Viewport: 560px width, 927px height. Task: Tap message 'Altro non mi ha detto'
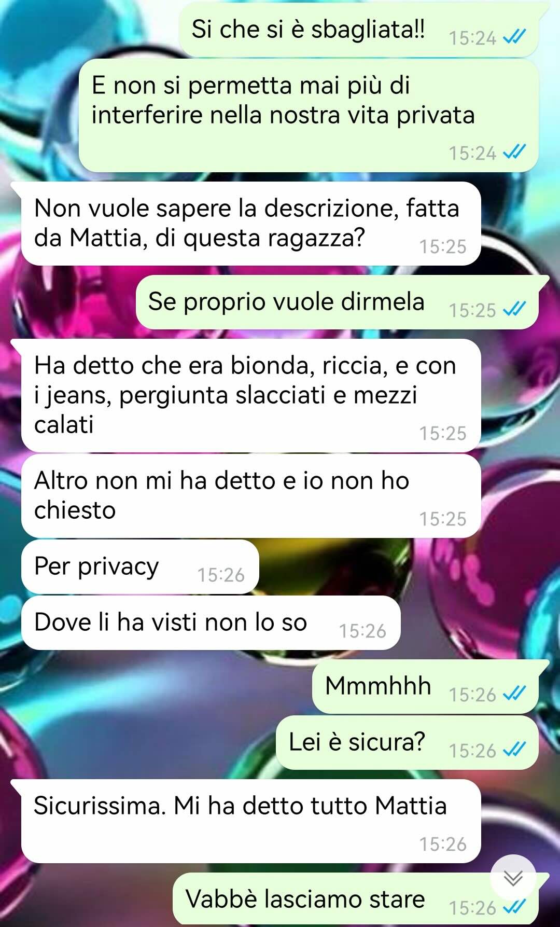[x=251, y=496]
